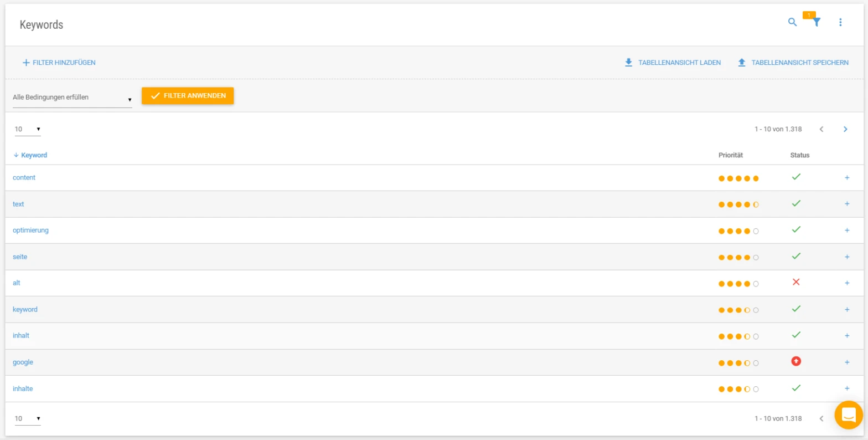Click the green checkmark status for 'content'

click(796, 177)
